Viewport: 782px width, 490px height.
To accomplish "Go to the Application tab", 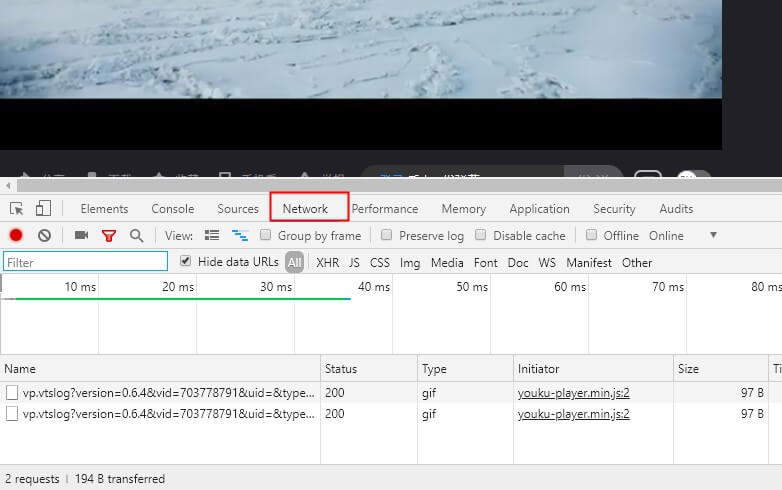I will [540, 209].
